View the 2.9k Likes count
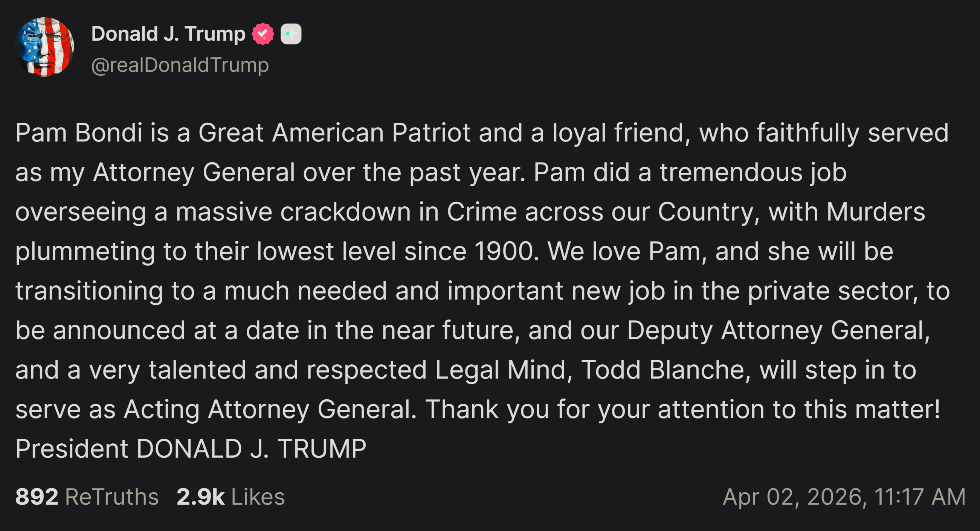Viewport: 980px width, 531px height. [x=200, y=497]
